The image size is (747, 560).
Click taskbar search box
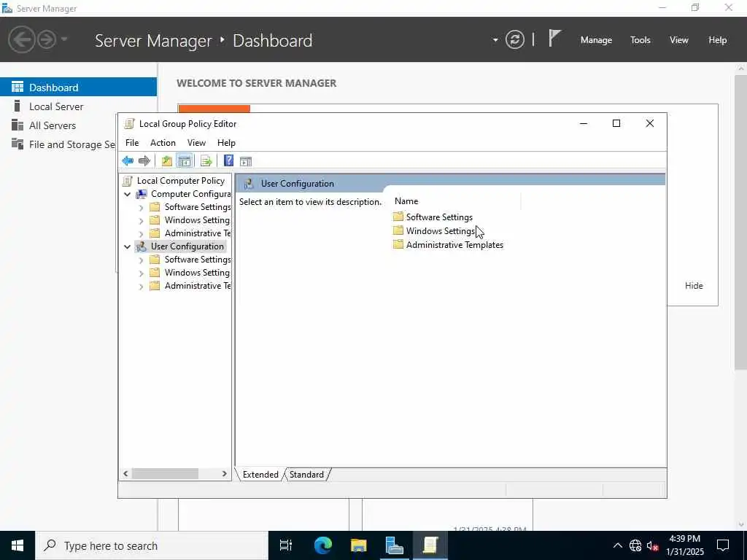pyautogui.click(x=152, y=545)
